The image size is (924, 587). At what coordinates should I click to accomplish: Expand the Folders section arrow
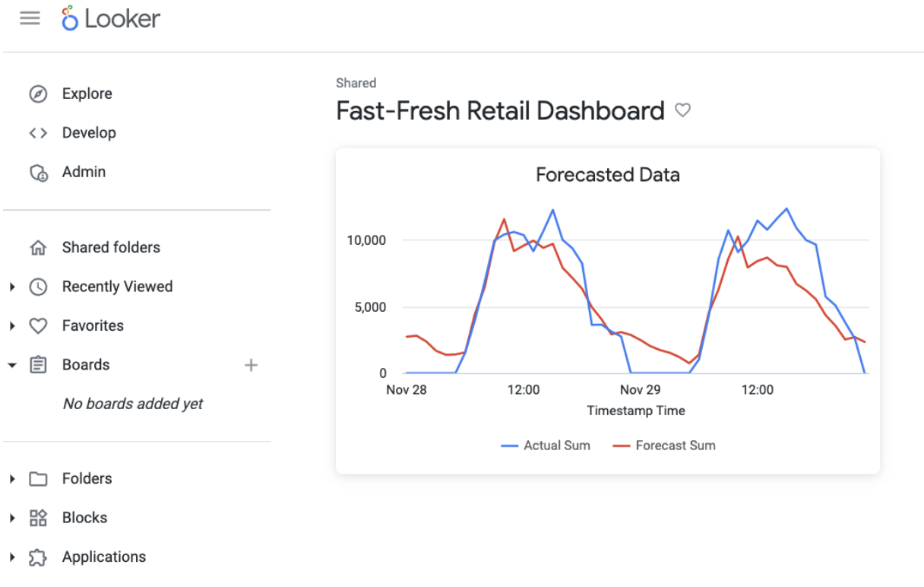(x=12, y=479)
